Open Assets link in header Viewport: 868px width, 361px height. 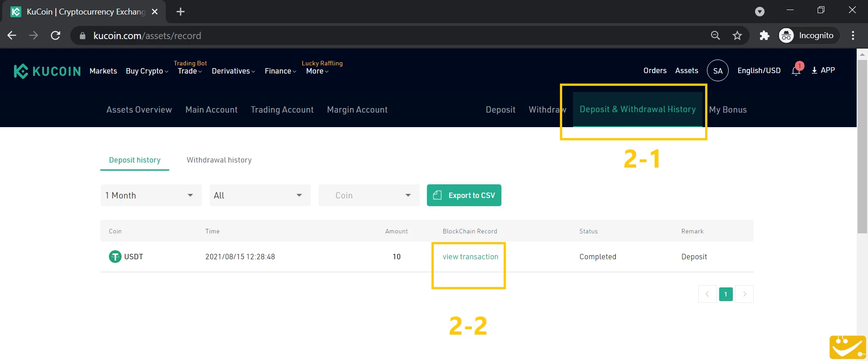687,70
